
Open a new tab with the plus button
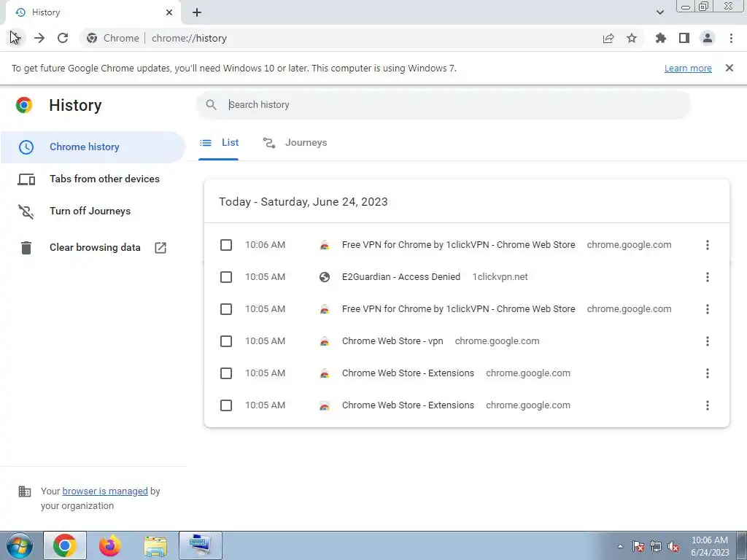pyautogui.click(x=197, y=12)
